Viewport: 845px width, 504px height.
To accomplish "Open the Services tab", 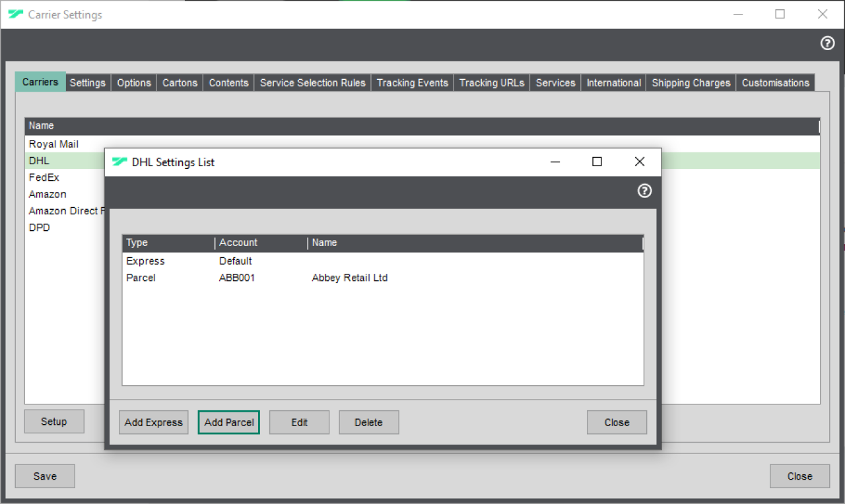I will pyautogui.click(x=555, y=83).
